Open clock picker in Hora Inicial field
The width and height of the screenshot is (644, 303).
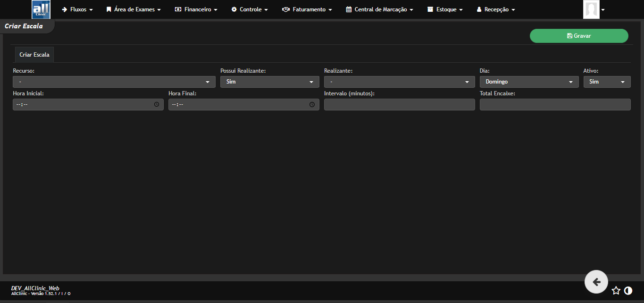click(157, 105)
